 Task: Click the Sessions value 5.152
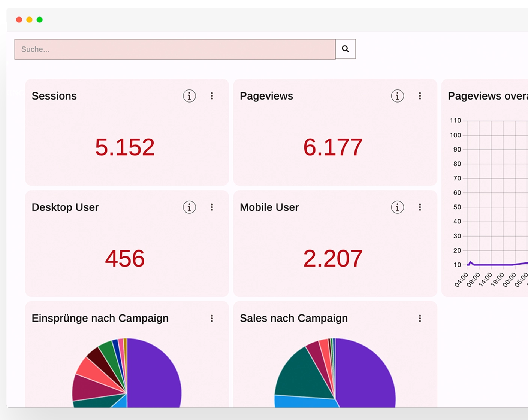click(125, 147)
